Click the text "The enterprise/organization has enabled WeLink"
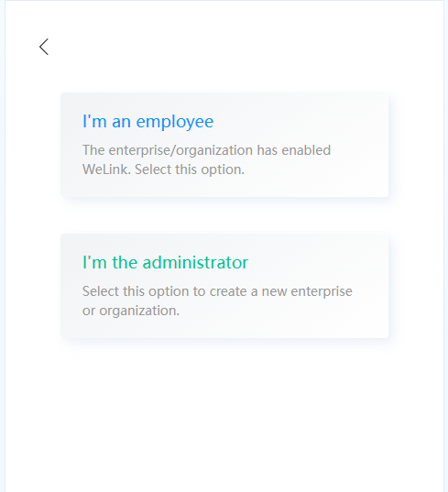Image resolution: width=448 pixels, height=492 pixels. [206, 159]
